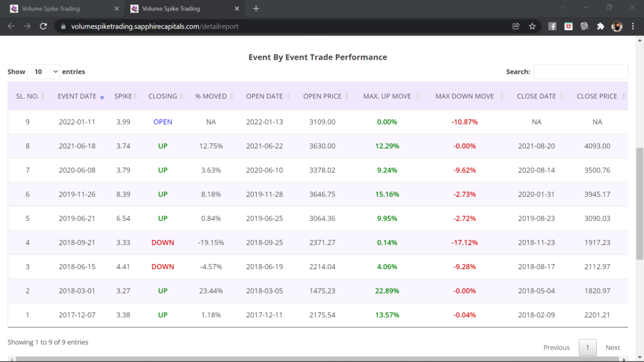The image size is (644, 362).
Task: Click the Chrome profile avatar
Action: (617, 26)
